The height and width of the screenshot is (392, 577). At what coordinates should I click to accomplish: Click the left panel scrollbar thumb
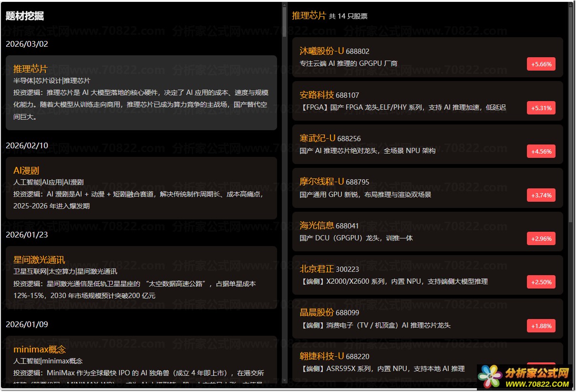[x=285, y=22]
